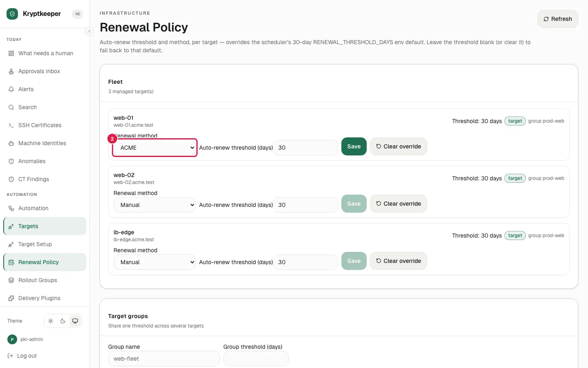Image resolution: width=588 pixels, height=368 pixels.
Task: Click the web-02.acme.test hostname text
Action: coord(134,182)
